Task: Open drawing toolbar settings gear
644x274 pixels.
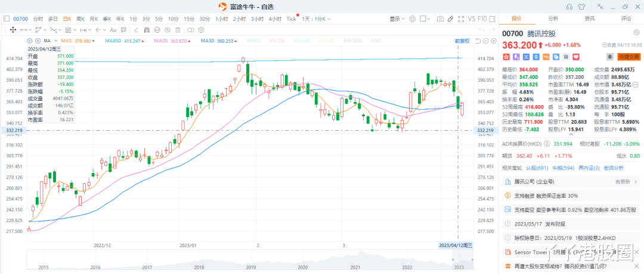Action: pos(202,30)
